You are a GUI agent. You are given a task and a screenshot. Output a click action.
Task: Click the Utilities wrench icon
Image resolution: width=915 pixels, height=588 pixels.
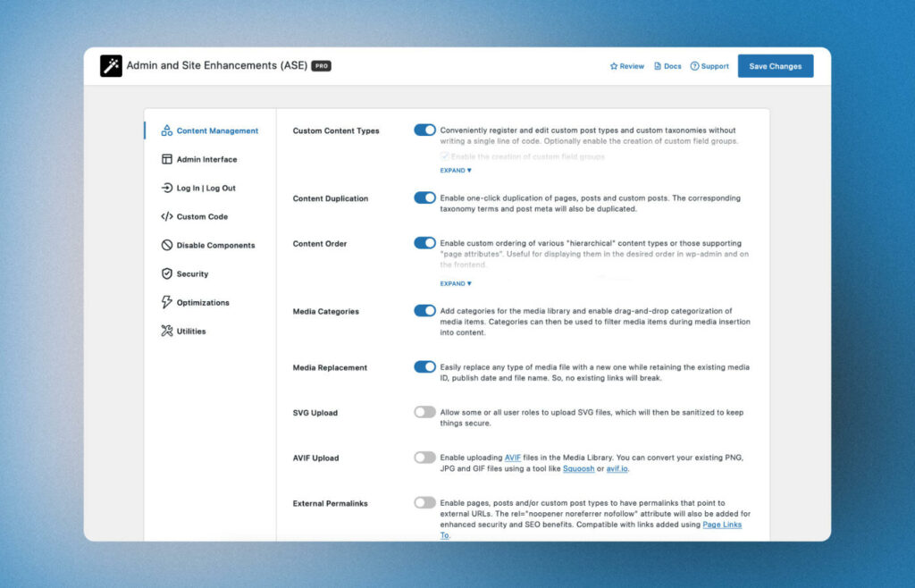click(x=164, y=331)
